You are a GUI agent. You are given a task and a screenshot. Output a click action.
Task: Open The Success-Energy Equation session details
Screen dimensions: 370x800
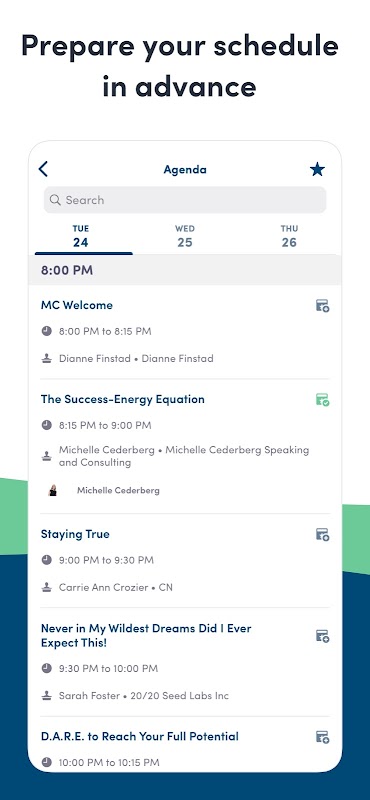pos(122,399)
